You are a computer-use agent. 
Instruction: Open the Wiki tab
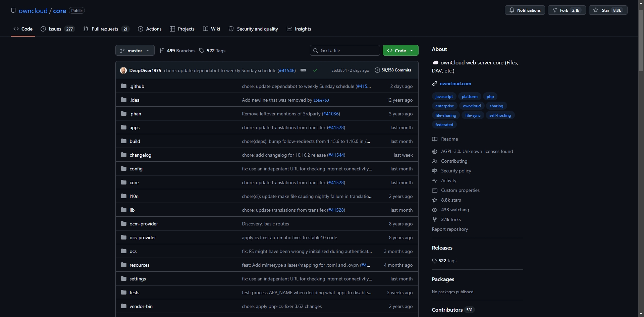click(212, 29)
